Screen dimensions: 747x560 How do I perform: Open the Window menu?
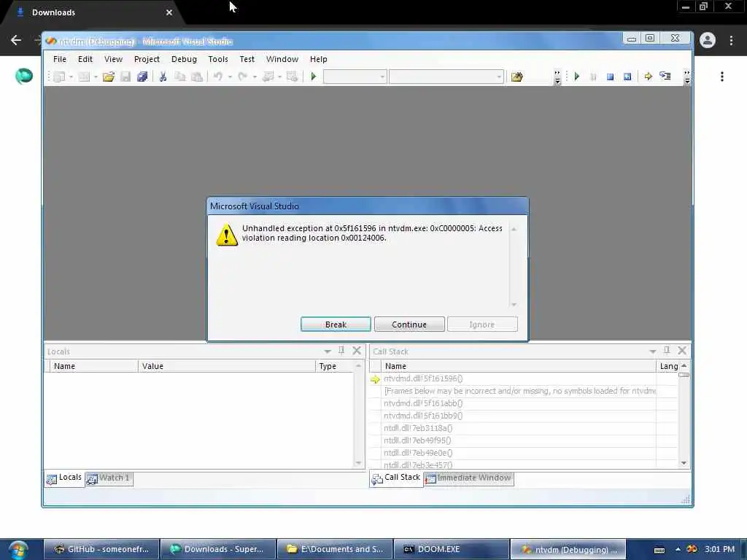[x=282, y=59]
